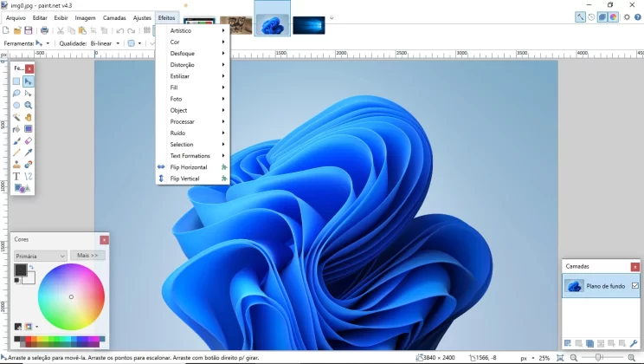Toggle the Colors window button top-right
Screen dimensions: 644x364
point(613,16)
